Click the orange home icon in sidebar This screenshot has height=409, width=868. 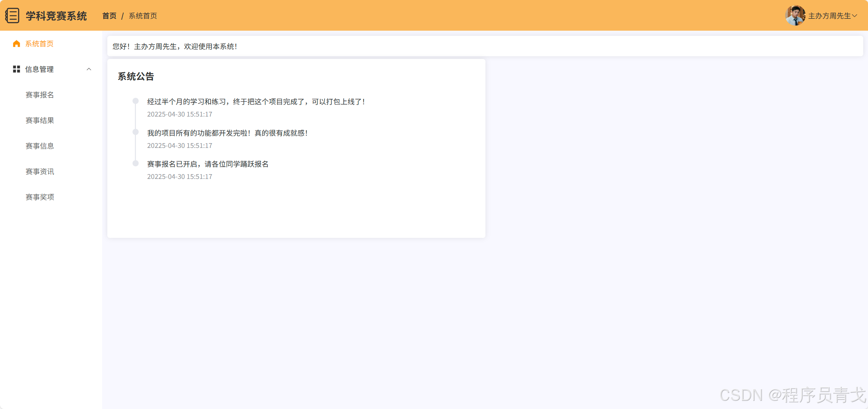pos(16,44)
